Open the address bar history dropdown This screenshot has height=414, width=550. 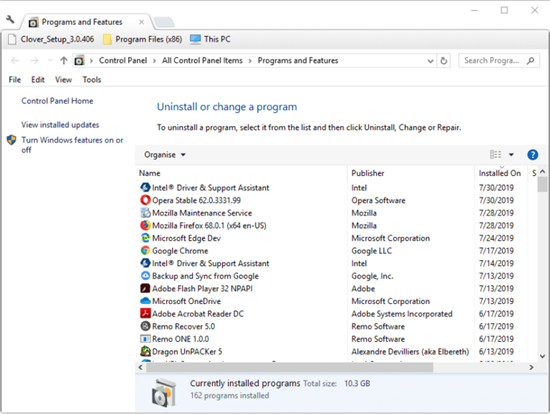430,61
